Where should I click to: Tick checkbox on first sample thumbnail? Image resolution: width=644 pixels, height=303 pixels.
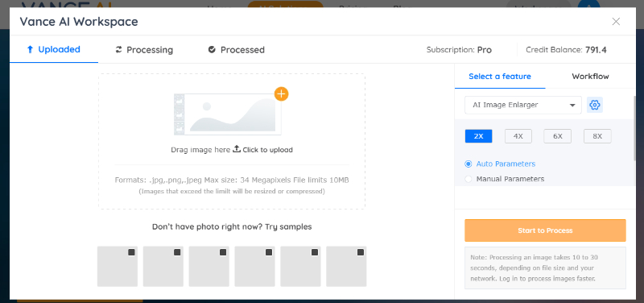point(131,252)
